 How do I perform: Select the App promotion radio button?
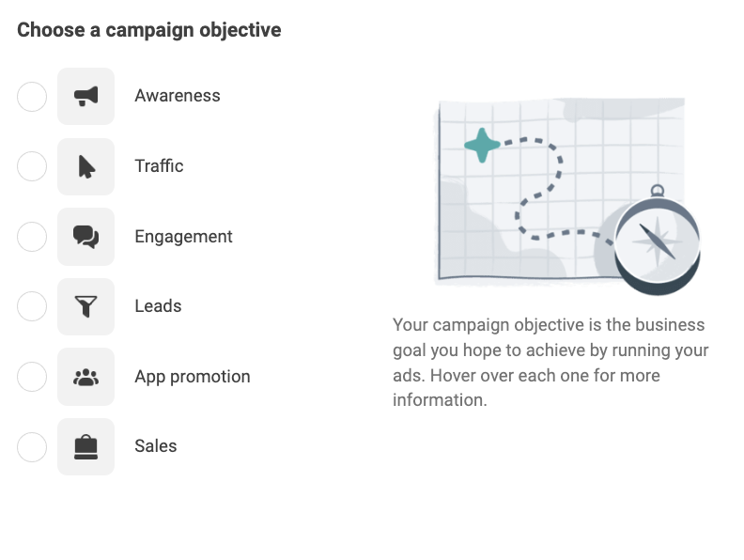32,377
